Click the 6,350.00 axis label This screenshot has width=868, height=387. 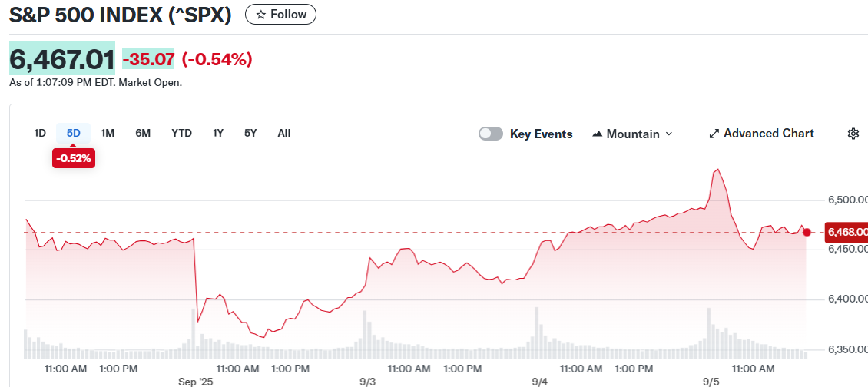(x=847, y=349)
